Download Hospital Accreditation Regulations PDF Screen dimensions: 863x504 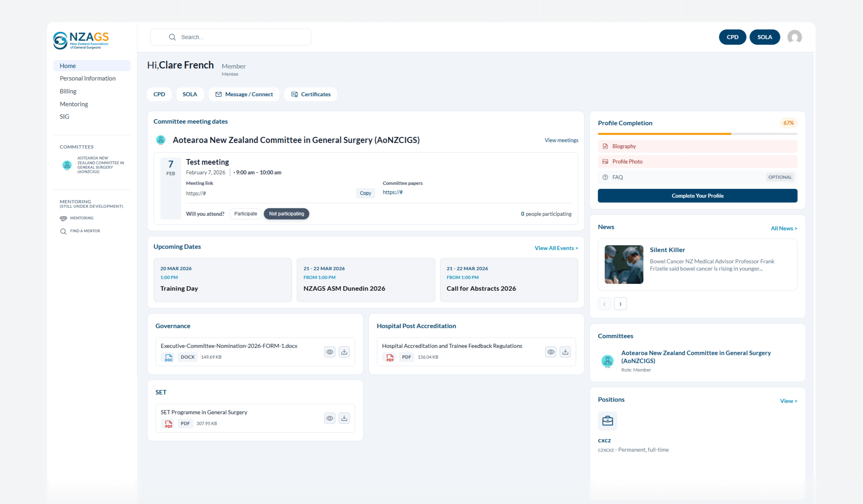click(x=565, y=352)
